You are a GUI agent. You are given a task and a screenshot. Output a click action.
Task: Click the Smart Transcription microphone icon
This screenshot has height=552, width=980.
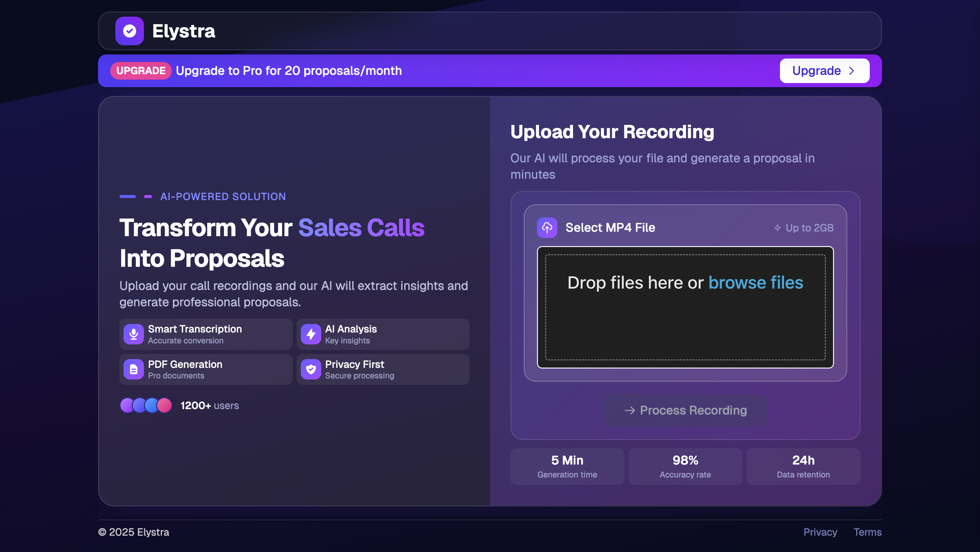pos(133,334)
